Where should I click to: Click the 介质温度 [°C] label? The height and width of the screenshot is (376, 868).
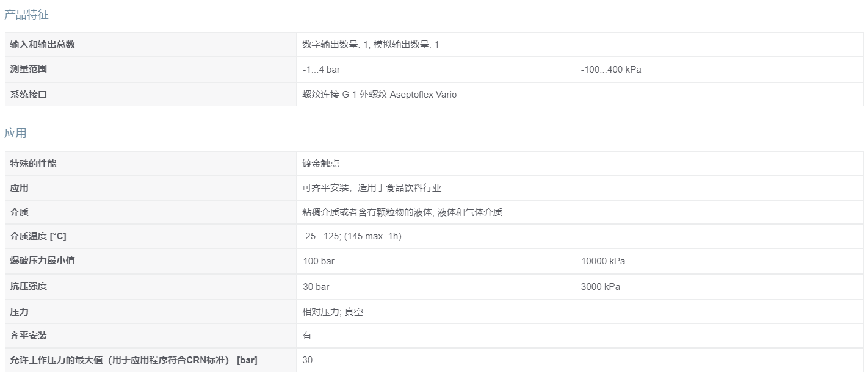coord(38,236)
